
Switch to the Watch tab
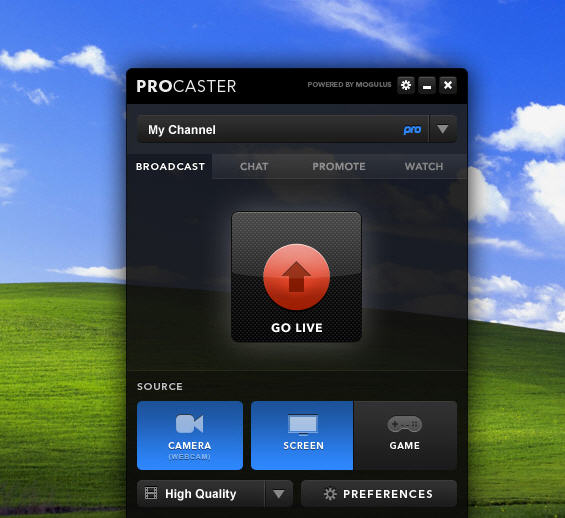424,166
